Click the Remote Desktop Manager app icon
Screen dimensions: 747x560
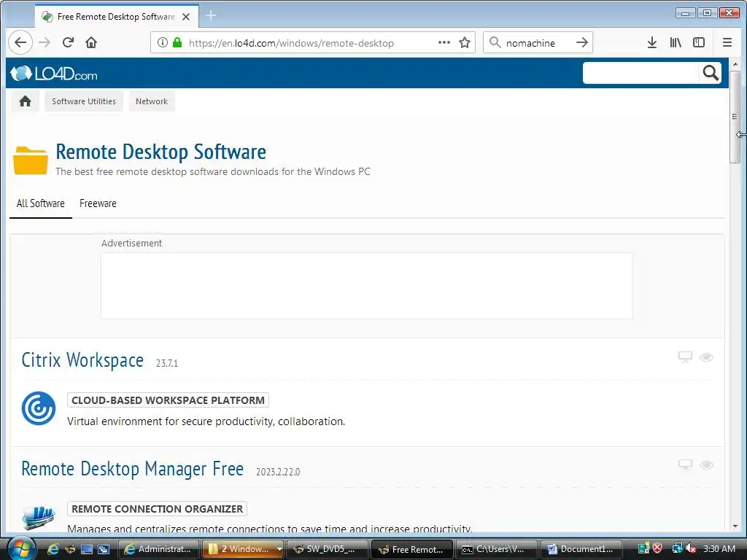pos(39,518)
